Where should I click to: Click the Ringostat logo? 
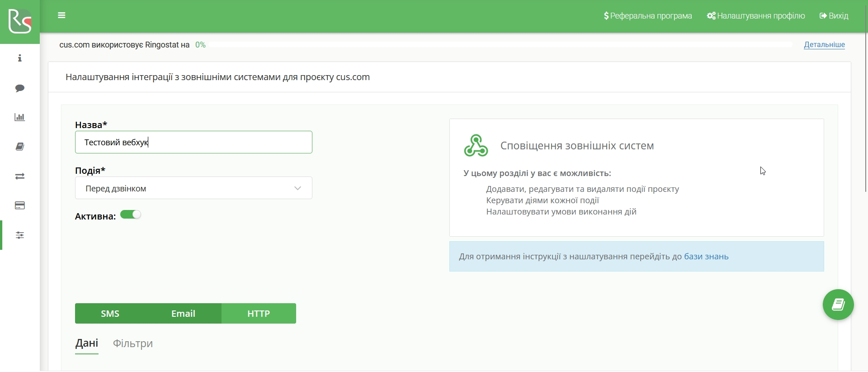pyautogui.click(x=20, y=21)
